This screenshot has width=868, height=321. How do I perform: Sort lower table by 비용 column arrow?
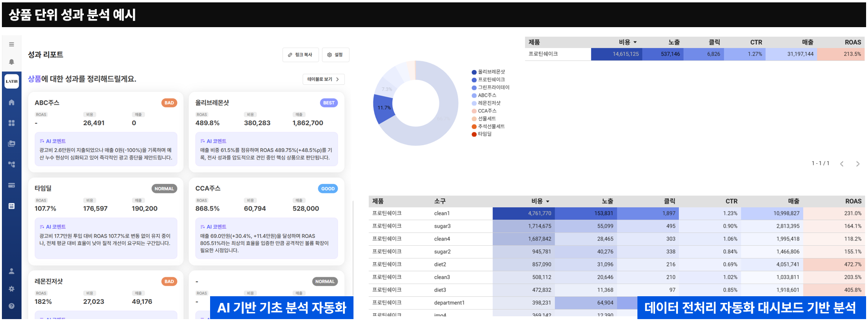[x=547, y=201]
